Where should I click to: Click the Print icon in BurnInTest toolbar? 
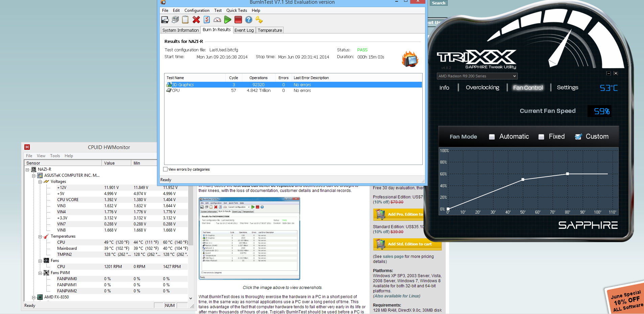(x=175, y=20)
